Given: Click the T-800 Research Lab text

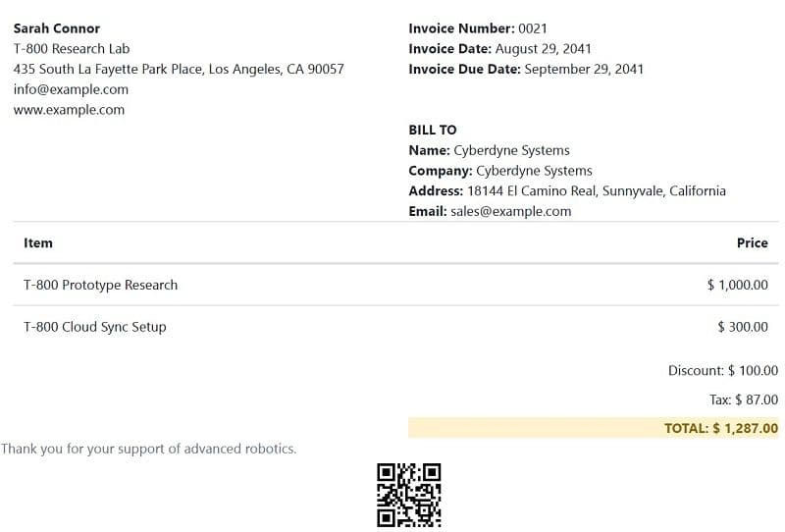Looking at the screenshot, I should [x=72, y=49].
